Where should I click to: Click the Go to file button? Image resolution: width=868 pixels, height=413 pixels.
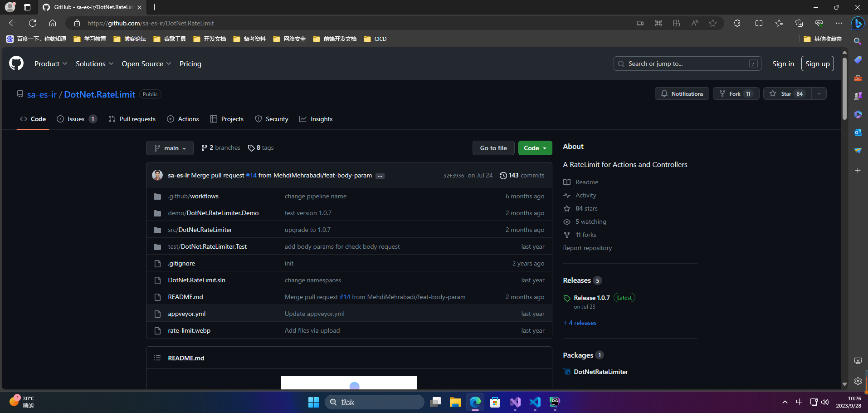pos(493,148)
